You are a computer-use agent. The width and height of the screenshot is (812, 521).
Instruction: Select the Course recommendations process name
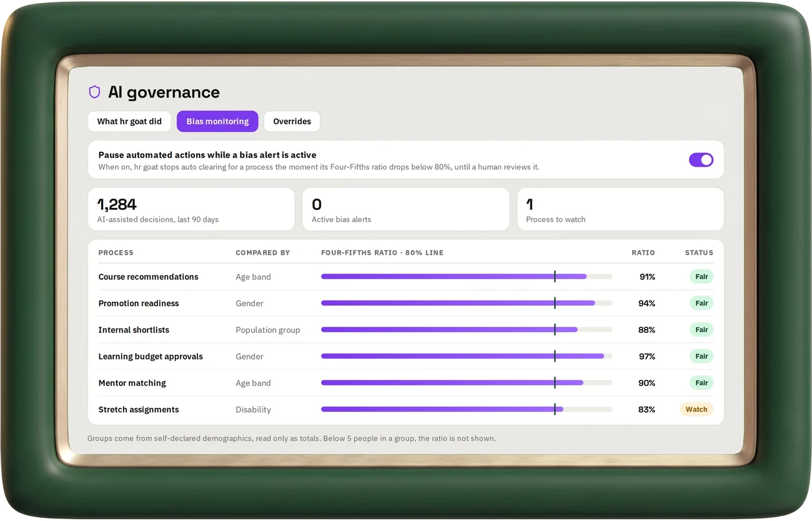point(148,277)
